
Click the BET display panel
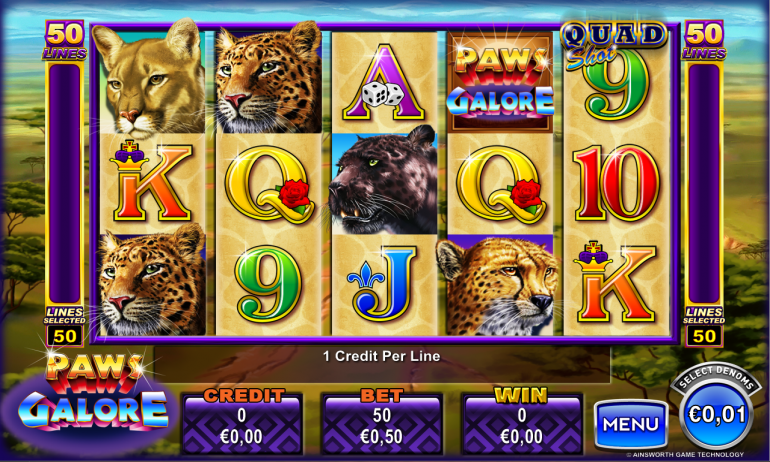click(x=382, y=422)
